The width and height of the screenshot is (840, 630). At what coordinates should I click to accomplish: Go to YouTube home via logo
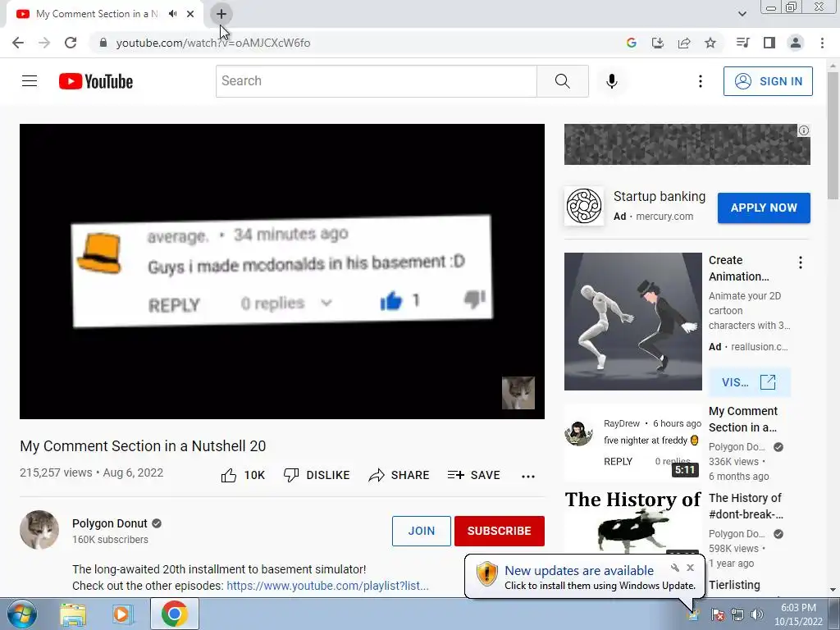pyautogui.click(x=96, y=81)
